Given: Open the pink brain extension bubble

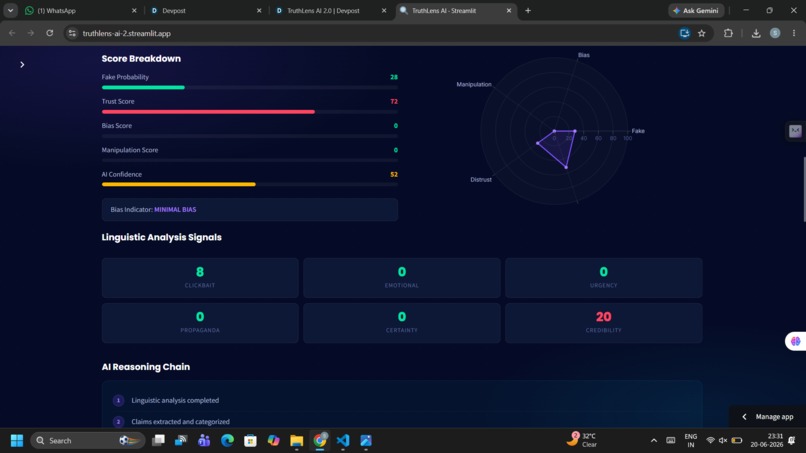Looking at the screenshot, I should (795, 341).
